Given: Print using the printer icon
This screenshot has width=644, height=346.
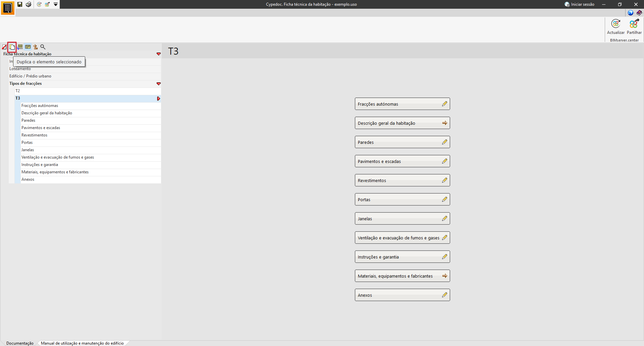Looking at the screenshot, I should click(29, 4).
